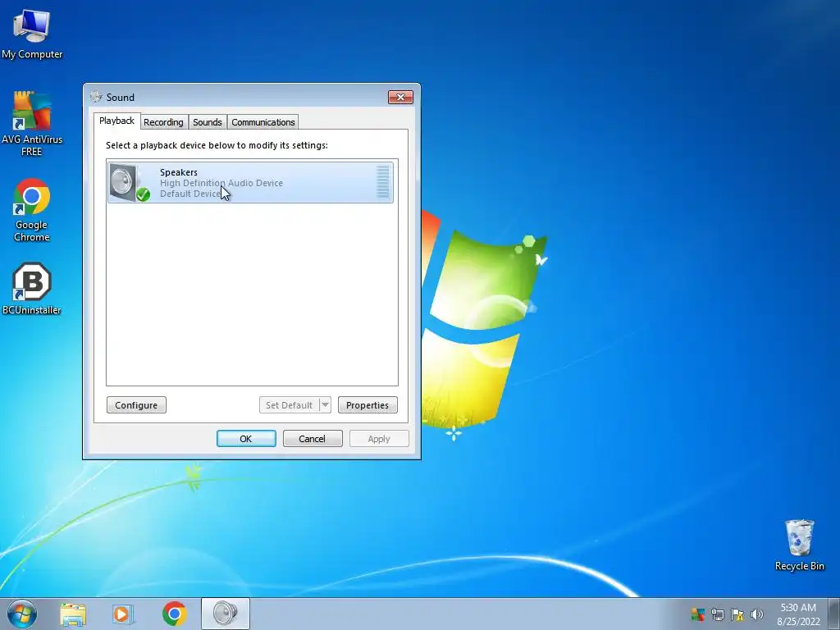Click the volume speaker tray icon
The image size is (840, 630).
coord(756,614)
